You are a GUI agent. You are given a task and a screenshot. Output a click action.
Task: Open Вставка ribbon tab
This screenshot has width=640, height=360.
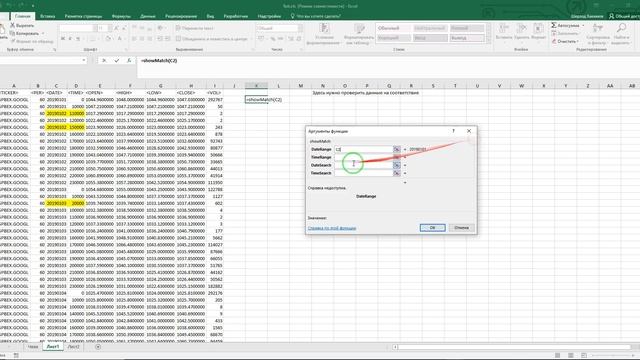click(x=47, y=16)
